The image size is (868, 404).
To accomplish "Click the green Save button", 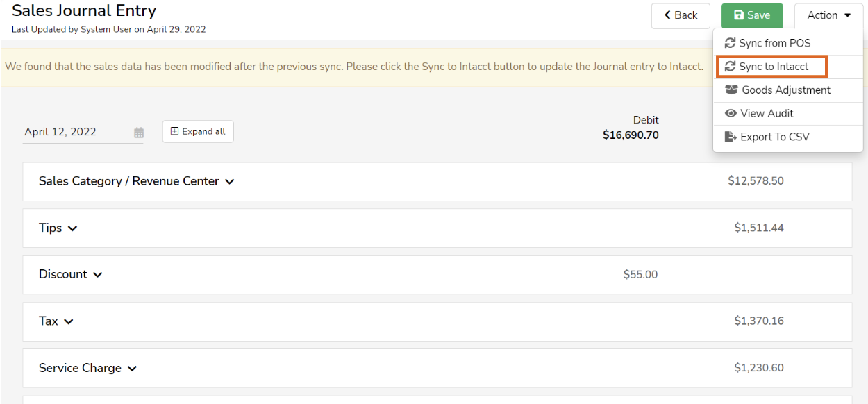I will [752, 15].
